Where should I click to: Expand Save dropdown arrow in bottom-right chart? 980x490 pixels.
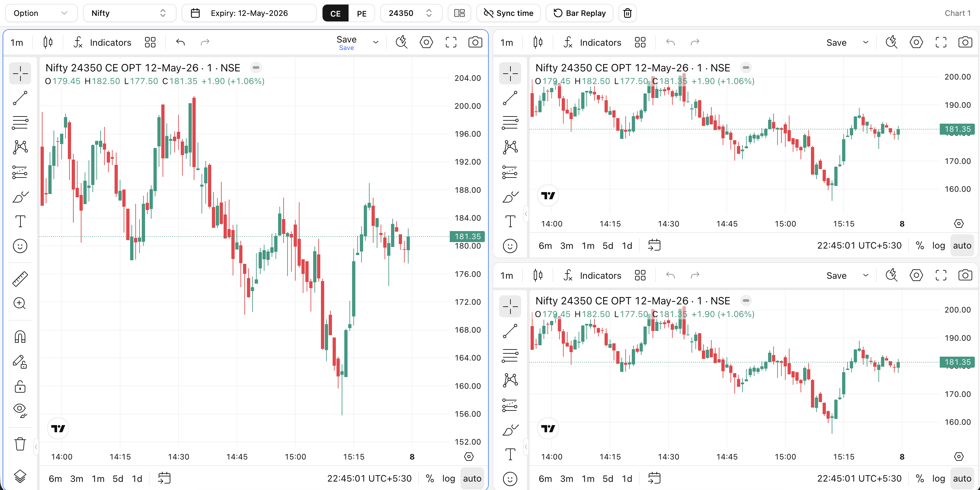(x=866, y=276)
